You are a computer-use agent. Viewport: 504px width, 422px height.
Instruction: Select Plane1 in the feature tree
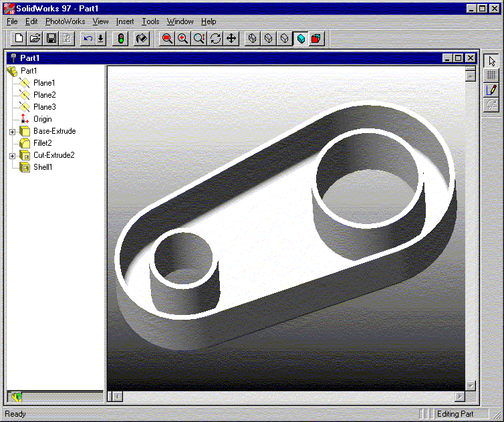[x=44, y=83]
